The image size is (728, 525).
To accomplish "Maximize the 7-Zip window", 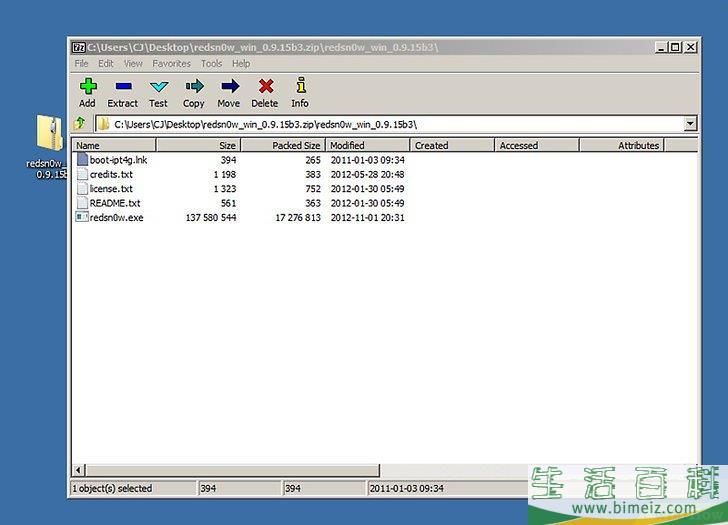I will pyautogui.click(x=676, y=47).
